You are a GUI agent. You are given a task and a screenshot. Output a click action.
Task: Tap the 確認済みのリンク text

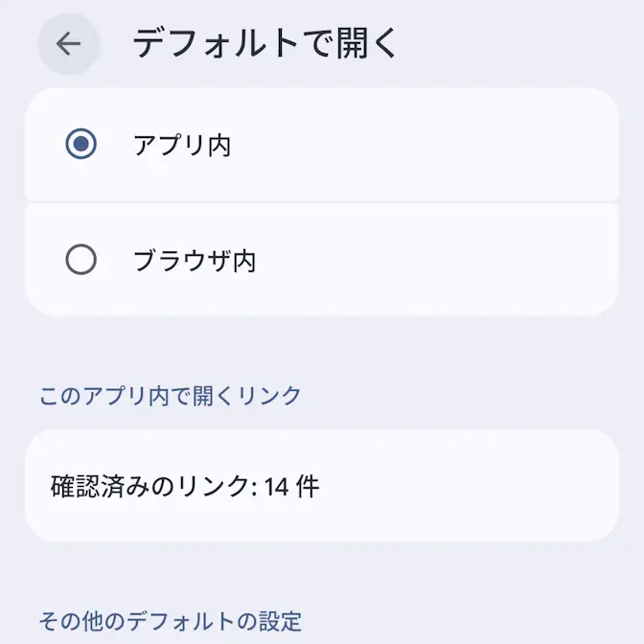(x=149, y=487)
